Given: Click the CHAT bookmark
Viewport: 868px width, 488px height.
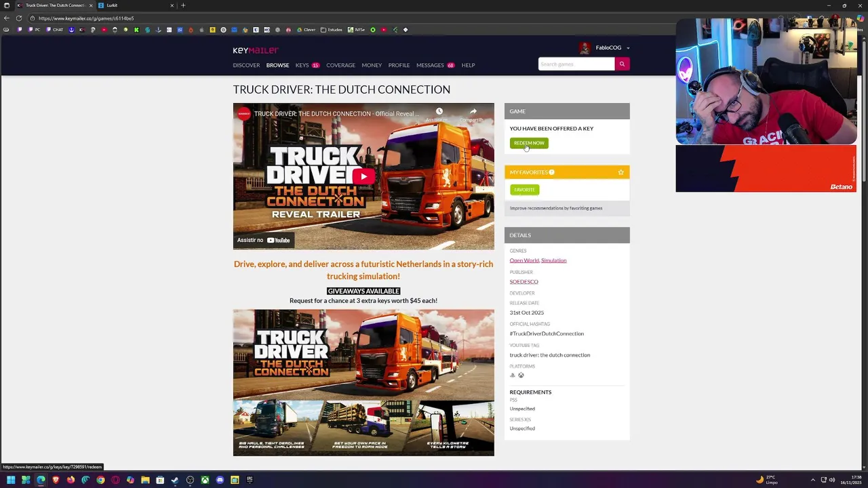Looking at the screenshot, I should (55, 30).
